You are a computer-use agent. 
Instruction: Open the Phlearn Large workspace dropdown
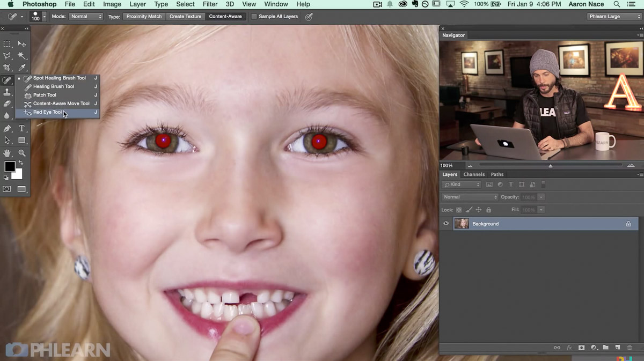(614, 17)
